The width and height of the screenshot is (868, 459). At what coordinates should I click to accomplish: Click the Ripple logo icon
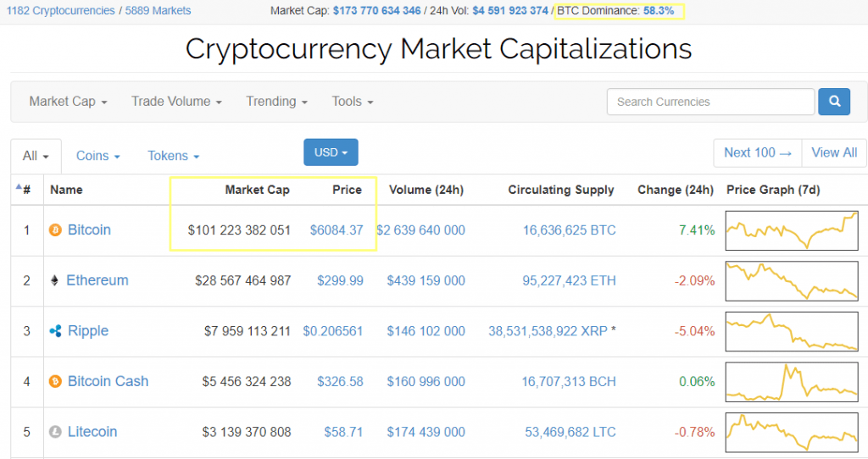[x=56, y=331]
